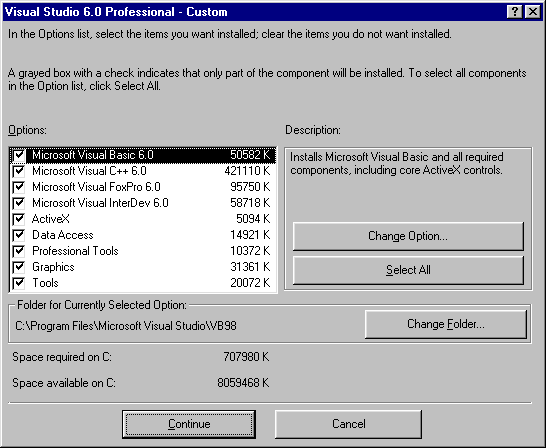Click the 421110 K size value
Image resolution: width=546 pixels, height=448 pixels.
pyautogui.click(x=247, y=171)
